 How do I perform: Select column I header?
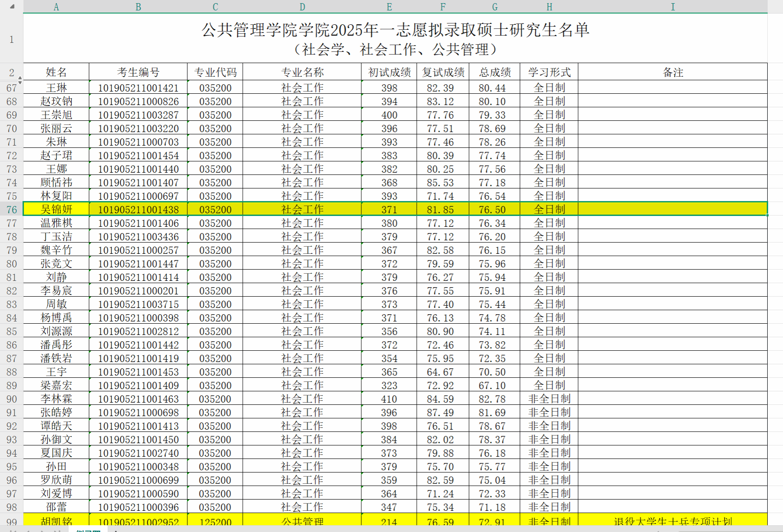coord(672,7)
